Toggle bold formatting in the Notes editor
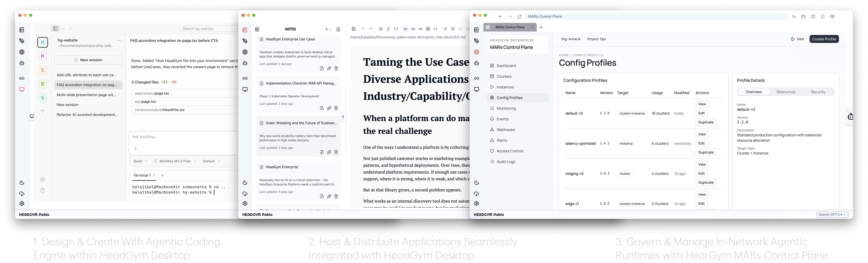 point(381,29)
